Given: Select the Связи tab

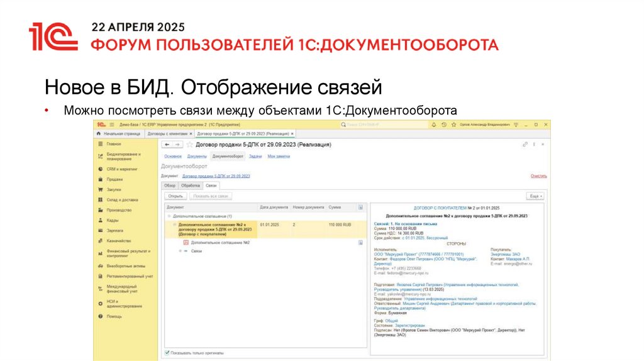Looking at the screenshot, I should [211, 186].
